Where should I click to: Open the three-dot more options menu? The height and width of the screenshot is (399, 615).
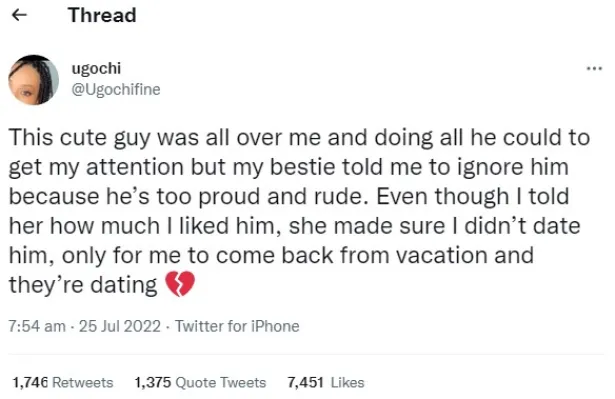pyautogui.click(x=594, y=69)
